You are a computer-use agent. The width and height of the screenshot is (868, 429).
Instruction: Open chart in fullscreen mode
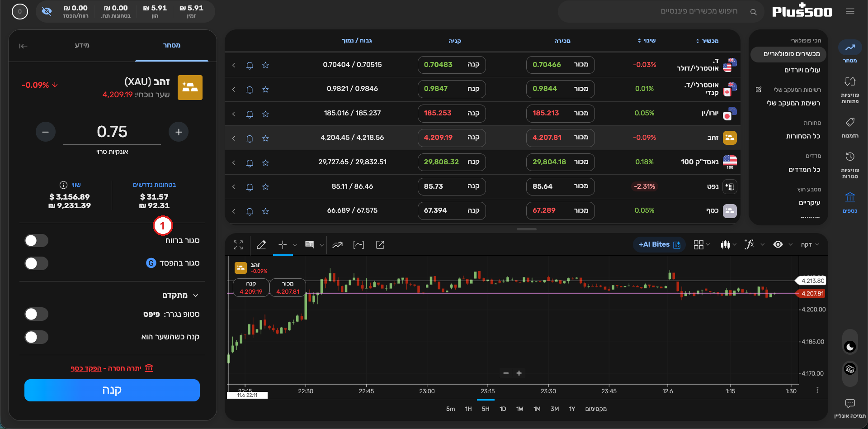click(x=238, y=245)
